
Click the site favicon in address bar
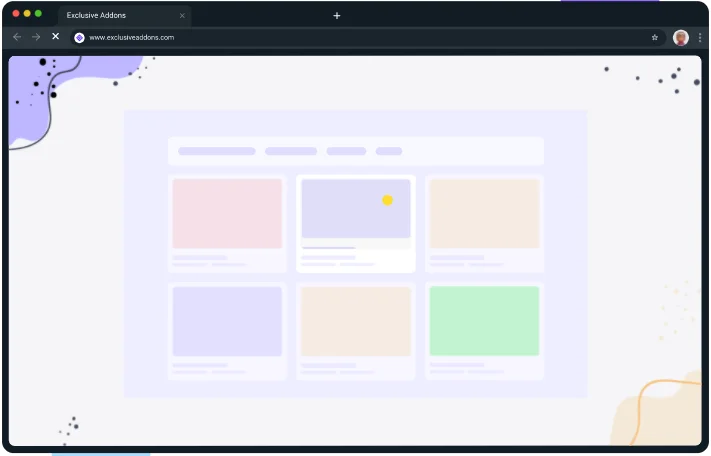pyautogui.click(x=79, y=38)
